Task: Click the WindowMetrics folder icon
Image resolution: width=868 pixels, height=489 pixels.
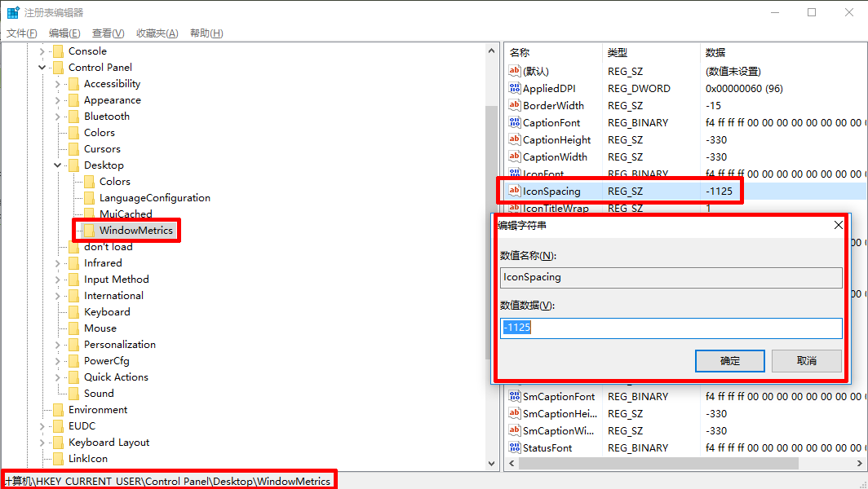Action: point(87,231)
